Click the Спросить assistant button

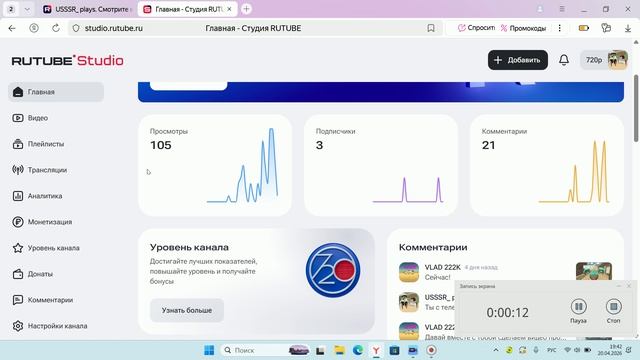tap(476, 28)
